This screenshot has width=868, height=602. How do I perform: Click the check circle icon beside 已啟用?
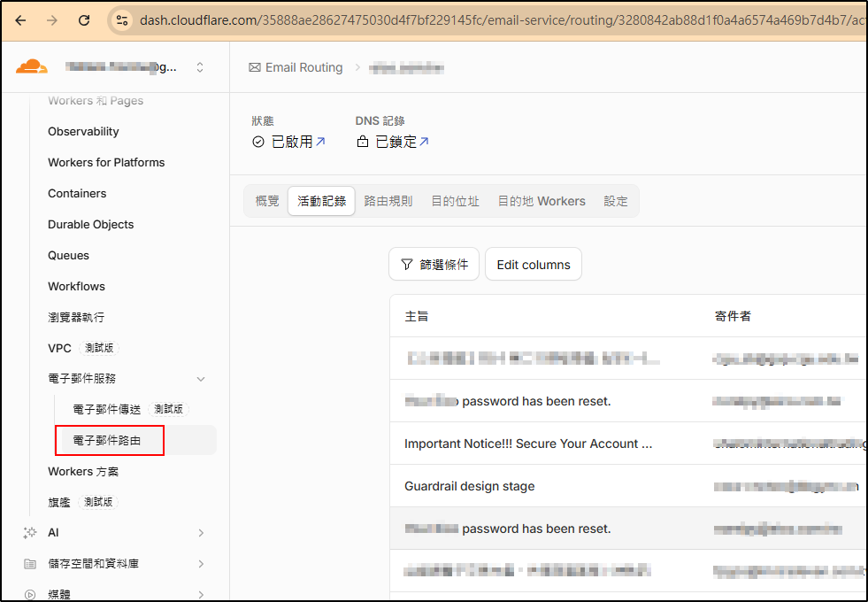(x=258, y=142)
